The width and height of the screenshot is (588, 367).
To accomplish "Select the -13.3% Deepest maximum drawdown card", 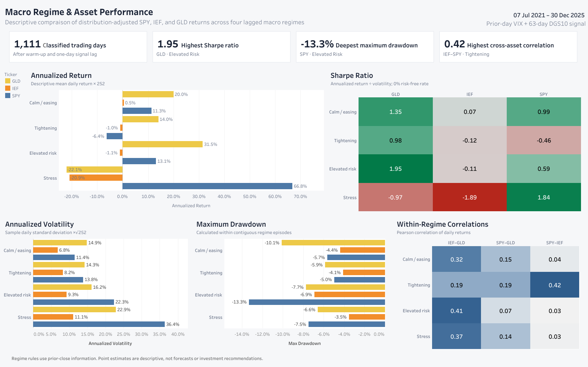I will (x=365, y=47).
